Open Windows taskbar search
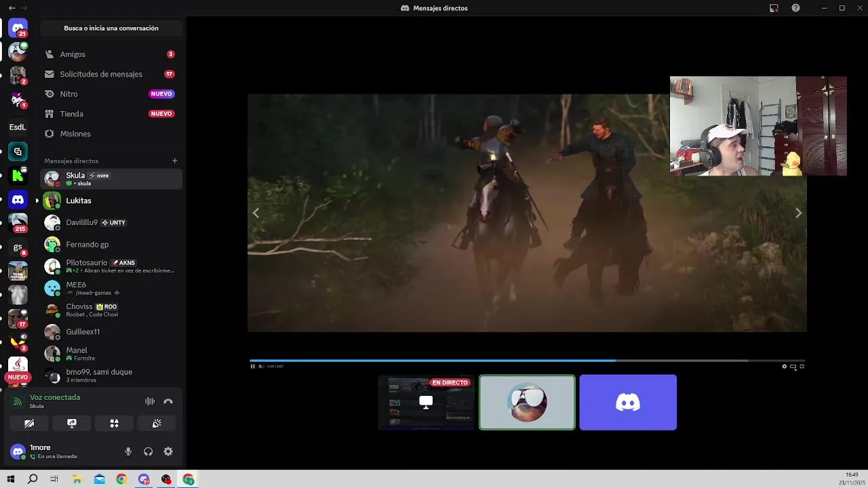868x488 pixels. pos(33,479)
